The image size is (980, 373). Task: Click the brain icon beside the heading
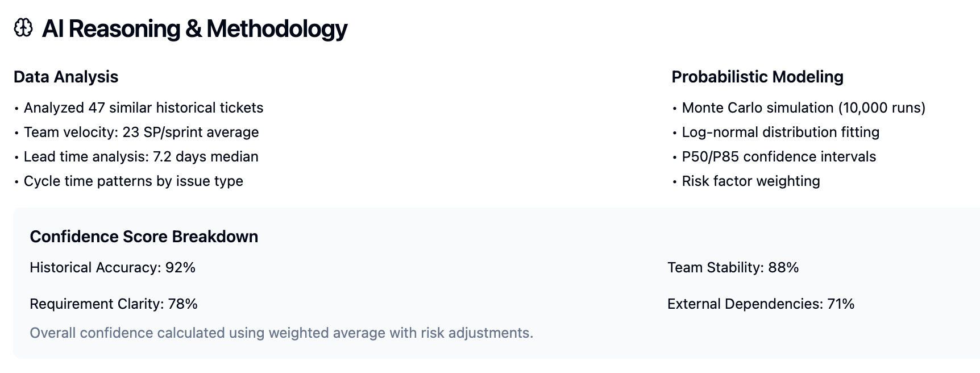pos(23,28)
